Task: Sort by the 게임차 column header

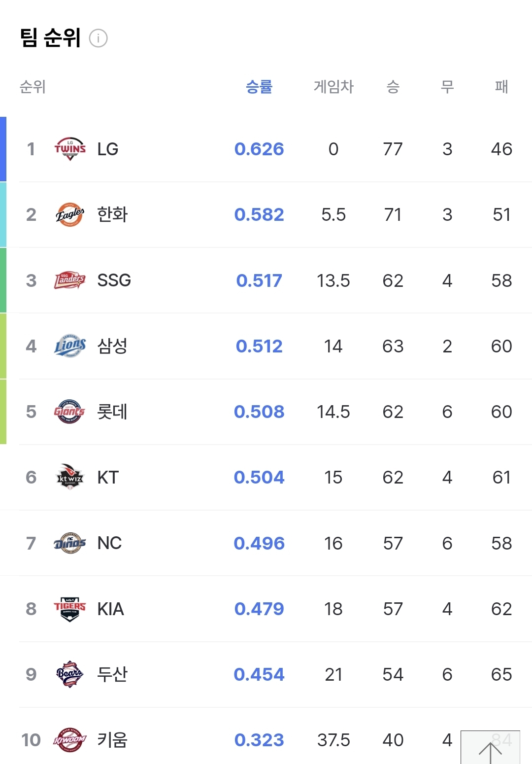Action: [333, 87]
